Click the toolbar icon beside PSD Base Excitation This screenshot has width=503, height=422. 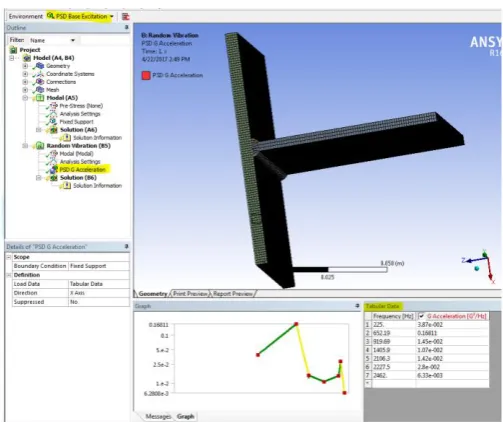point(125,16)
